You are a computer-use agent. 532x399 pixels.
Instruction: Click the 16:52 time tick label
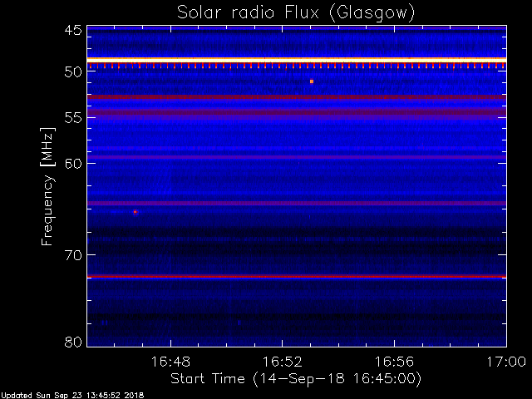[283, 362]
